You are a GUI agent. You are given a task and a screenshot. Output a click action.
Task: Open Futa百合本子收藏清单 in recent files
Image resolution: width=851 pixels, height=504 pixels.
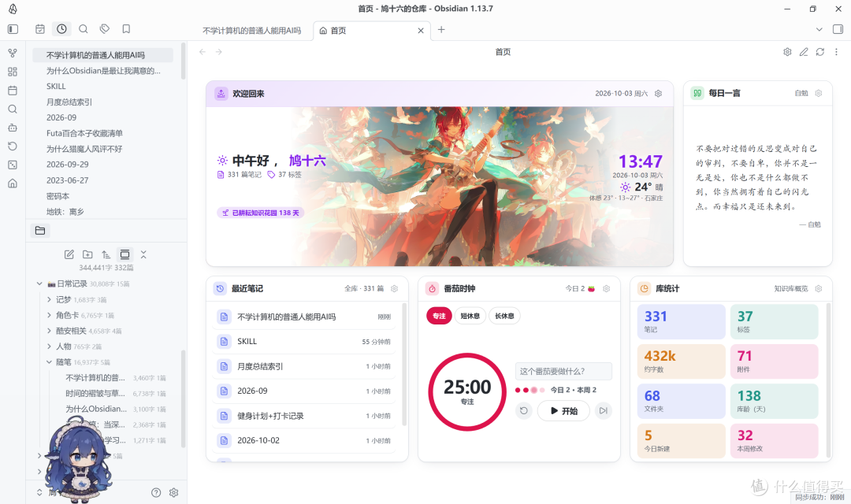[x=102, y=133]
